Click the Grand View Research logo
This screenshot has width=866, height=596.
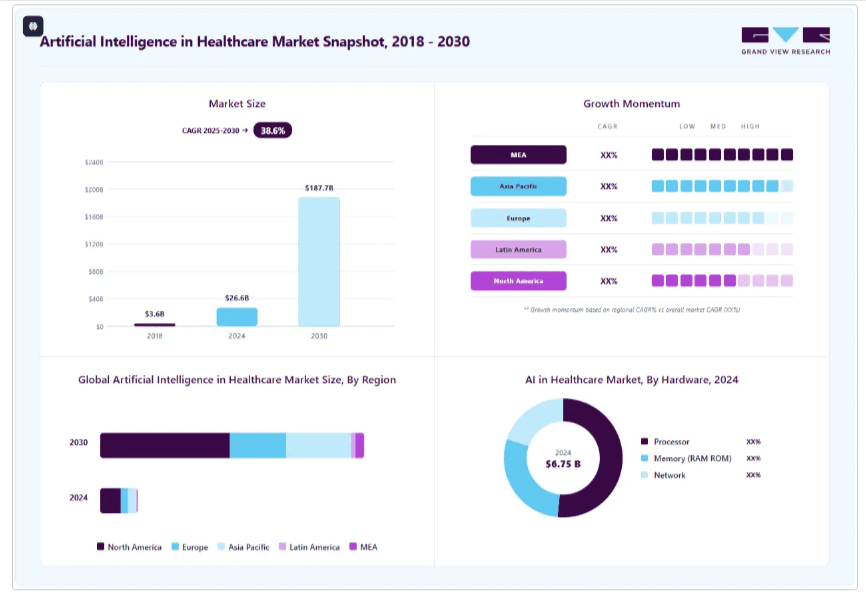coord(785,41)
